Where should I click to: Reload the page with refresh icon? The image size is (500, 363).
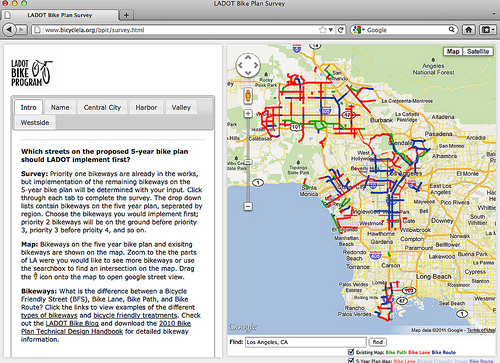(341, 30)
